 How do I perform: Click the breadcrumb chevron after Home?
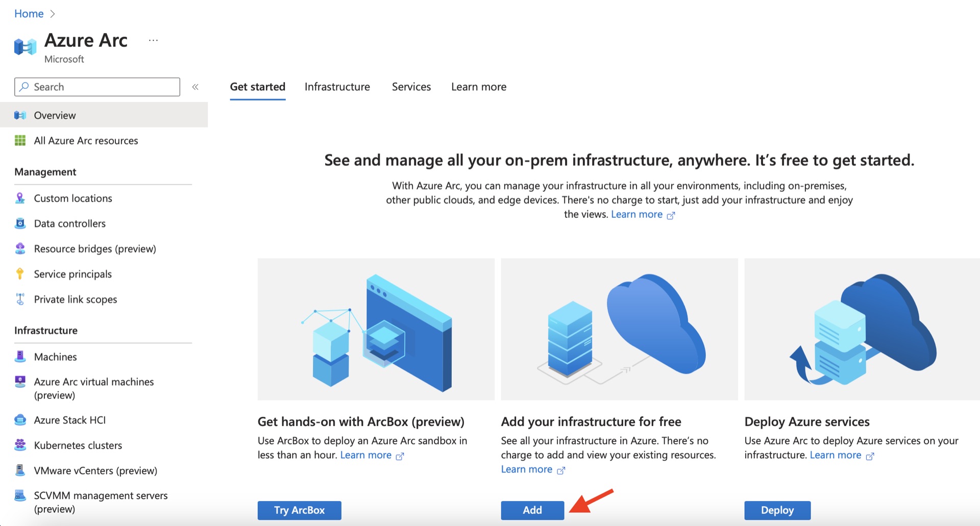[x=53, y=14]
